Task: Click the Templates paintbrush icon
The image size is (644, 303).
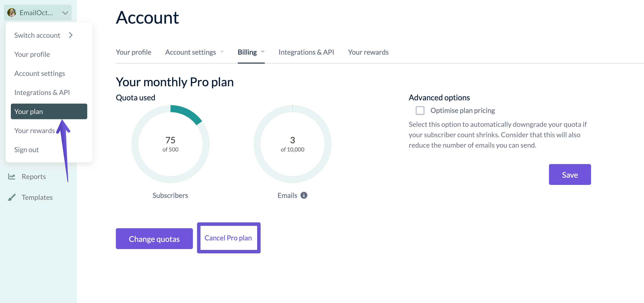Action: [11, 197]
